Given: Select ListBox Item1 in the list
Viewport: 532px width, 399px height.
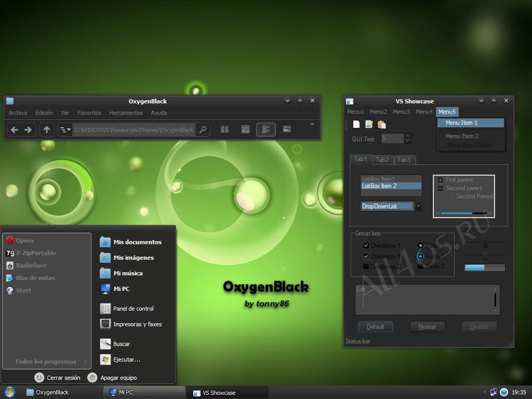Looking at the screenshot, I should coord(391,179).
